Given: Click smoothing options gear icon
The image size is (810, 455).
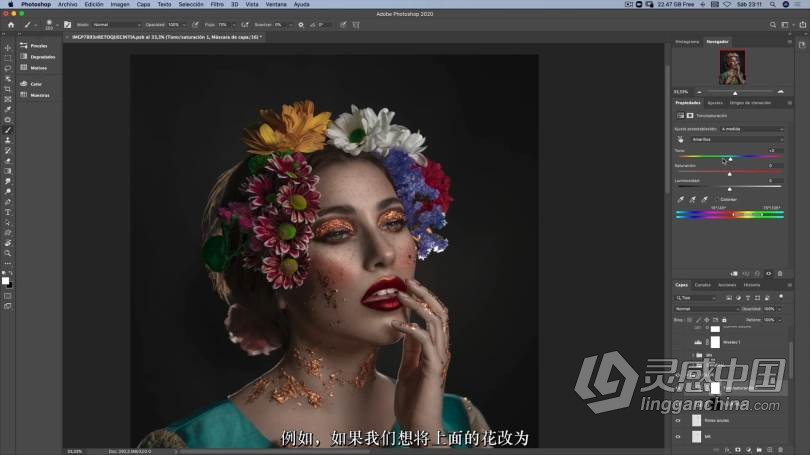Looking at the screenshot, I should 301,24.
